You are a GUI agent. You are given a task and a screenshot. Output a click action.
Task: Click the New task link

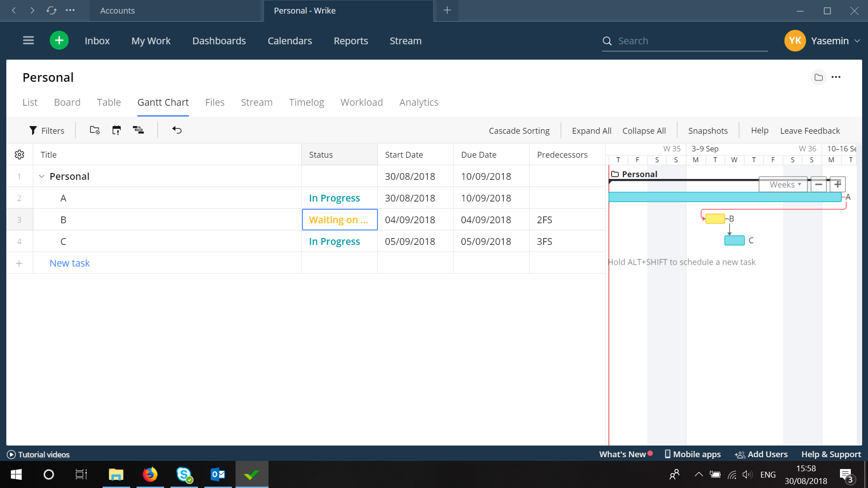coord(70,263)
